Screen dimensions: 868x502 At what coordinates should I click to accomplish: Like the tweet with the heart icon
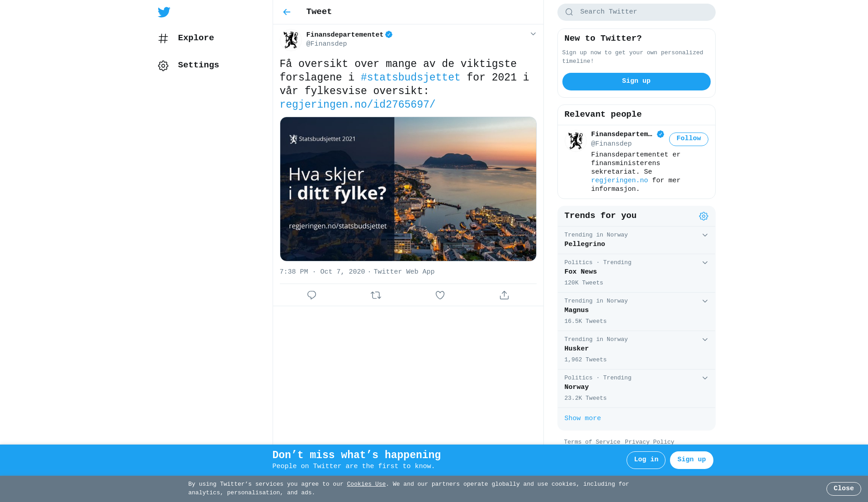(x=440, y=295)
